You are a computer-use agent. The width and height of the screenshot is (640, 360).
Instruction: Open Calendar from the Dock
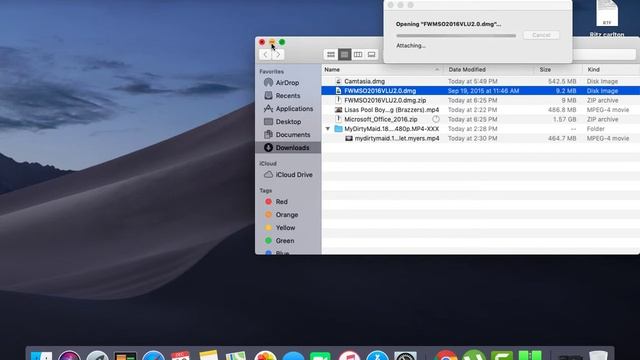(180, 356)
